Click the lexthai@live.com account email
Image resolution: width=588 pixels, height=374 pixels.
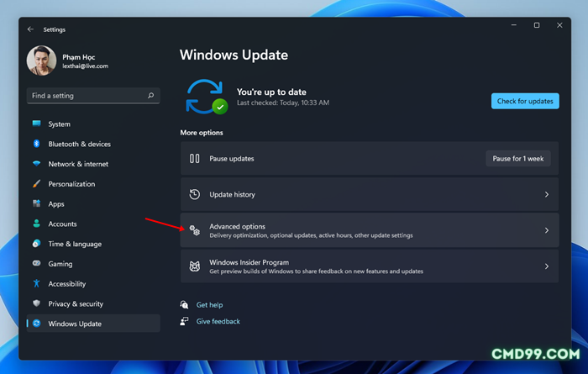[86, 66]
